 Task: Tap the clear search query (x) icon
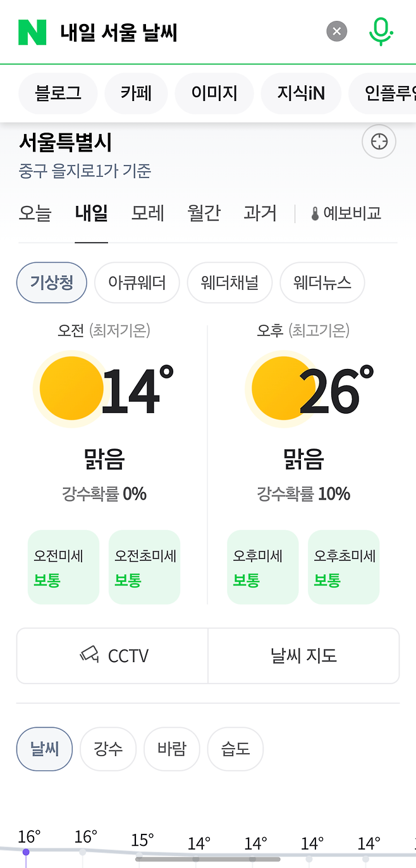pyautogui.click(x=336, y=31)
